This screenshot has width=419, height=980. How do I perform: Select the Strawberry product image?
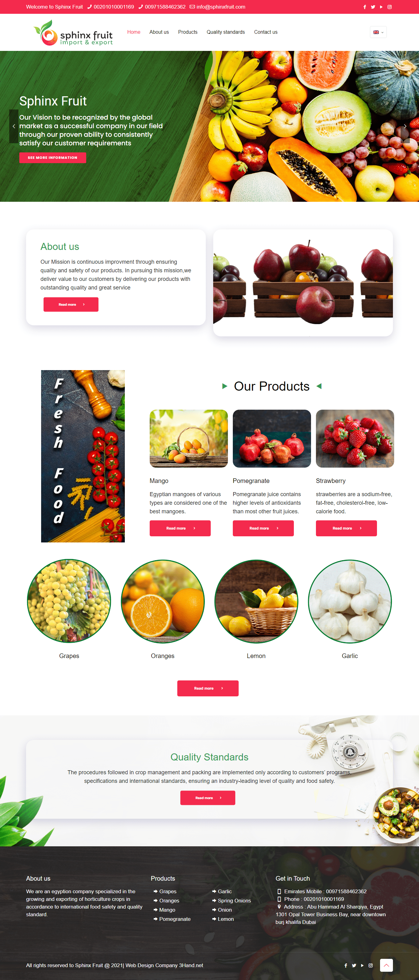click(355, 438)
